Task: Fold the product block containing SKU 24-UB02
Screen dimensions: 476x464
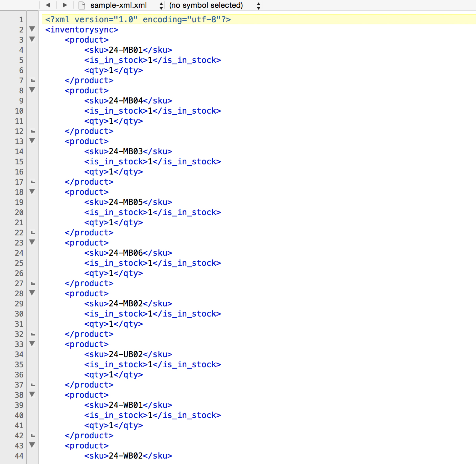Action: coord(32,344)
